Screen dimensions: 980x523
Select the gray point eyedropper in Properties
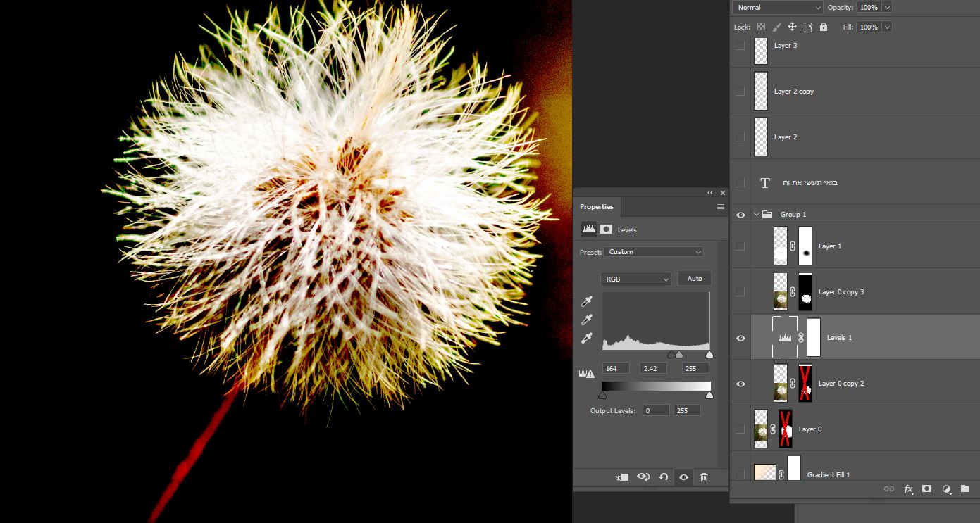(587, 320)
